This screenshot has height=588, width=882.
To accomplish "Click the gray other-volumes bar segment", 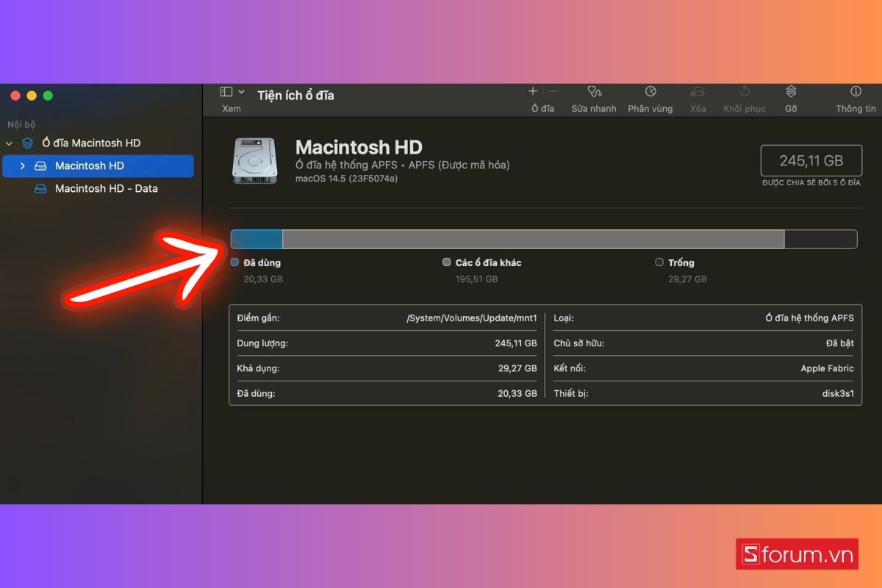I will pyautogui.click(x=534, y=239).
